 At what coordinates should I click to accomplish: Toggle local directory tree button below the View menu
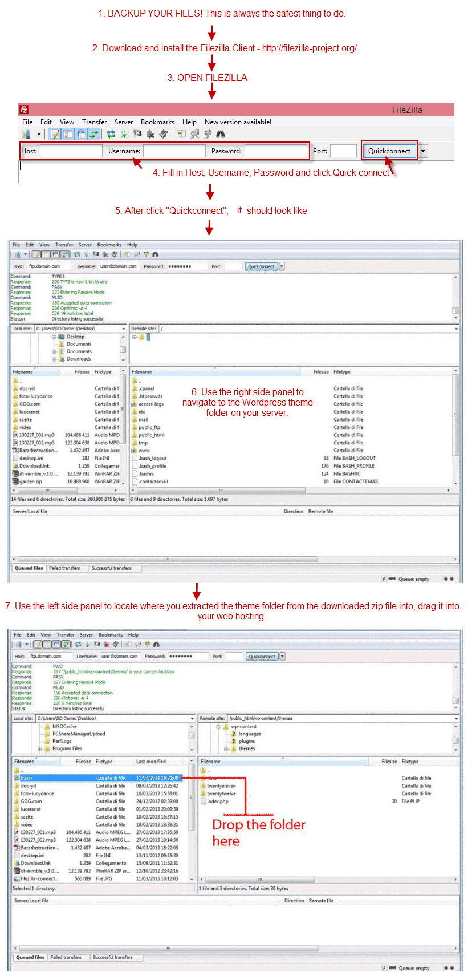tap(68, 134)
